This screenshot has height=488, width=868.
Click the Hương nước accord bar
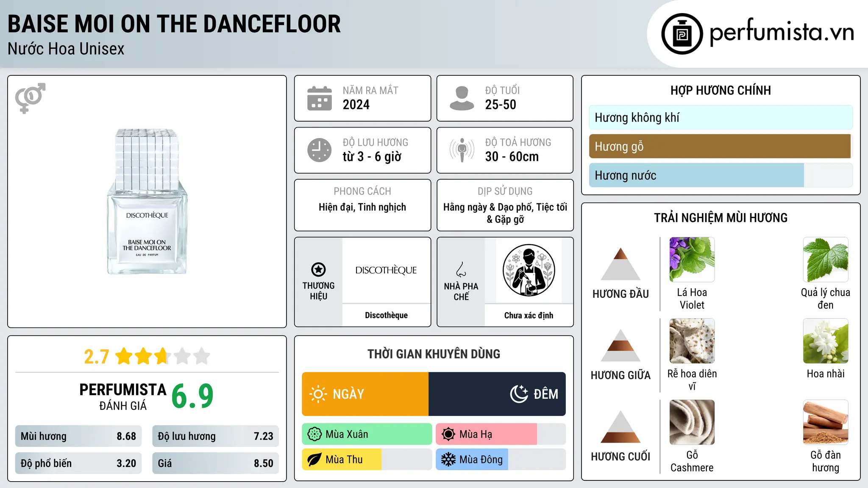721,175
